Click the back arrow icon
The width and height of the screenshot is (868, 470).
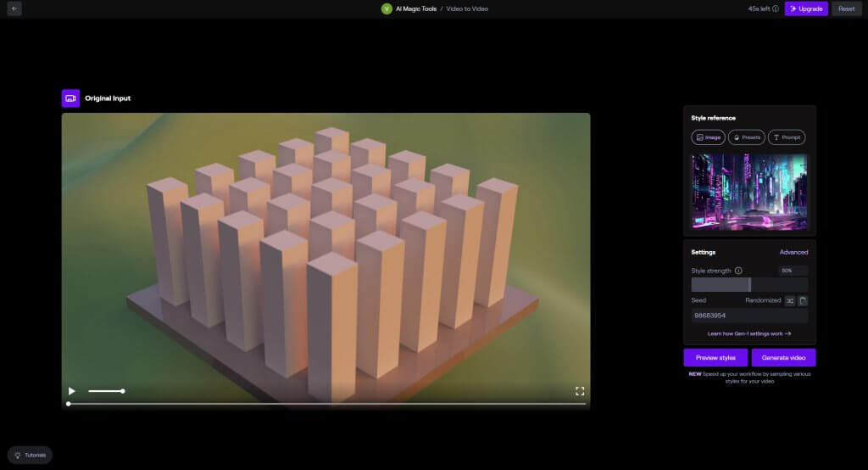(14, 8)
